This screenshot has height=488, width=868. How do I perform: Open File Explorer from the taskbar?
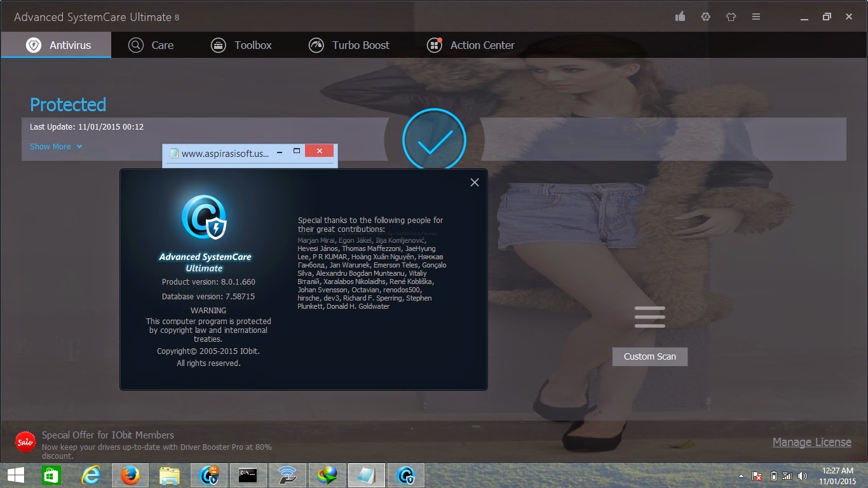(169, 475)
